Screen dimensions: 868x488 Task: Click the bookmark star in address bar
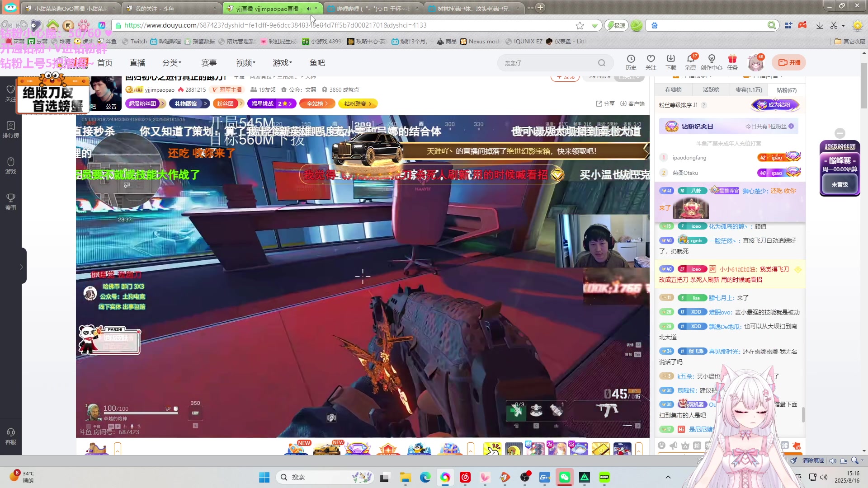click(x=580, y=25)
